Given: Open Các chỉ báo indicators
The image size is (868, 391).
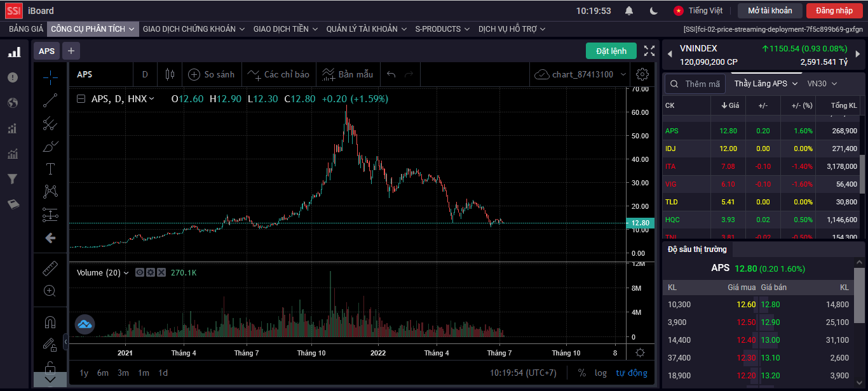Looking at the screenshot, I should pos(278,74).
